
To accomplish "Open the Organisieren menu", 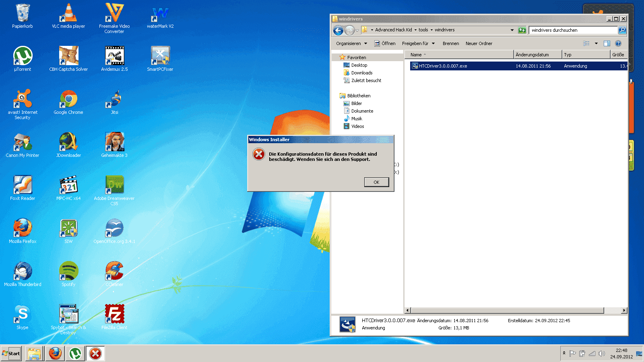I will pyautogui.click(x=351, y=43).
